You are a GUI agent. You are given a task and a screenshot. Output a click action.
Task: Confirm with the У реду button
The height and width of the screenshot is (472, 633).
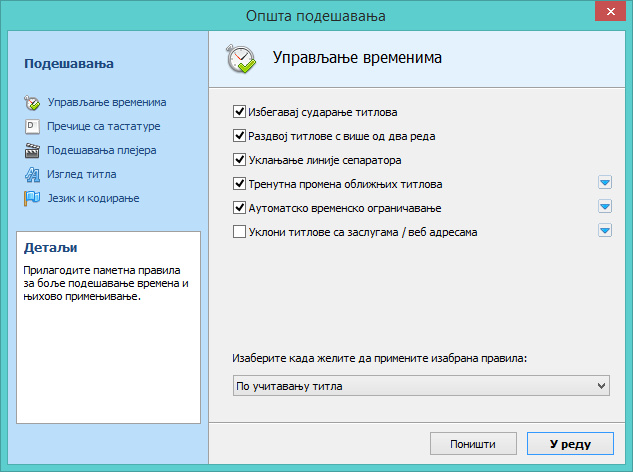click(570, 444)
